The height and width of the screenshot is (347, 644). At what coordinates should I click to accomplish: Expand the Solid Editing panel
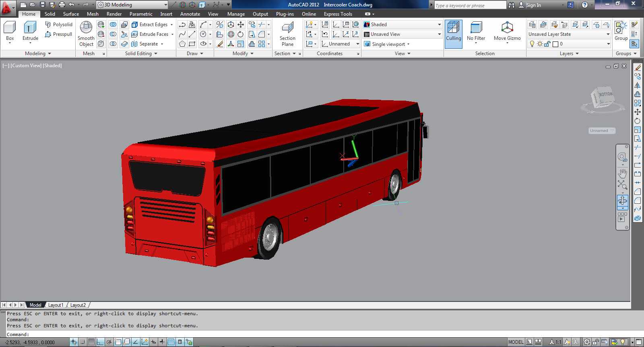click(141, 54)
